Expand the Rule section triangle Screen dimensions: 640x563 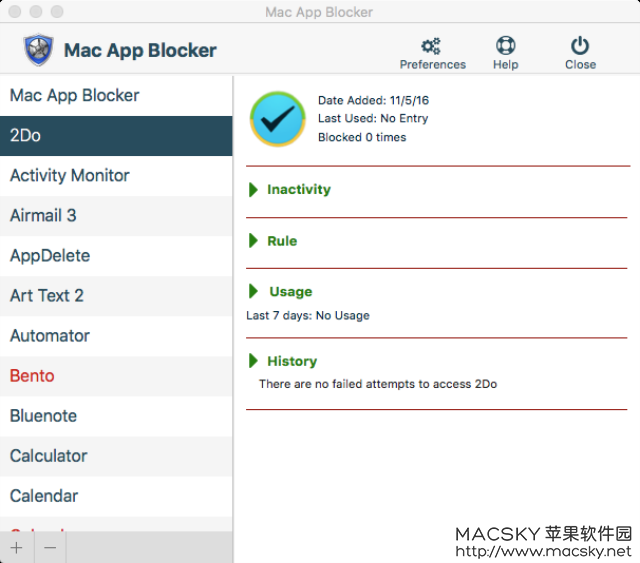click(253, 240)
